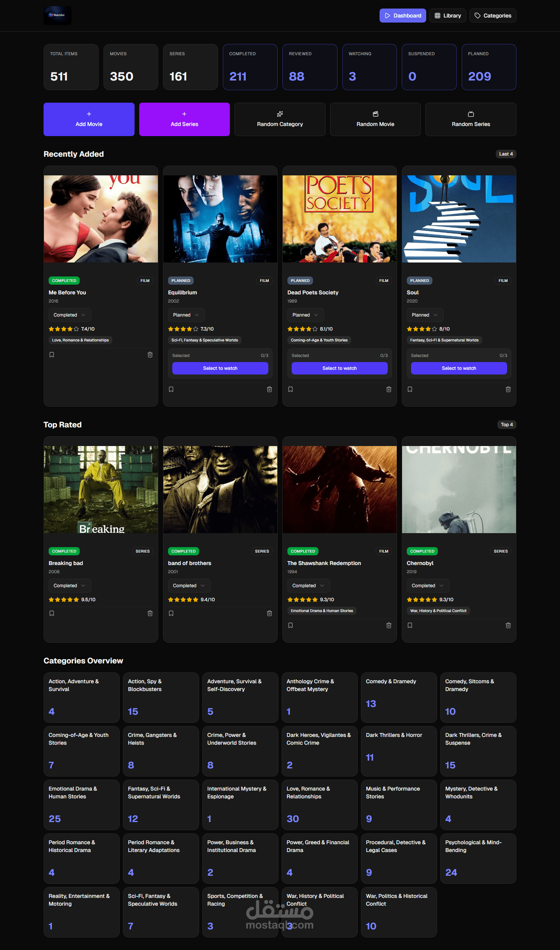Viewport: 560px width, 950px height.
Task: Open the Categories tab
Action: [493, 16]
